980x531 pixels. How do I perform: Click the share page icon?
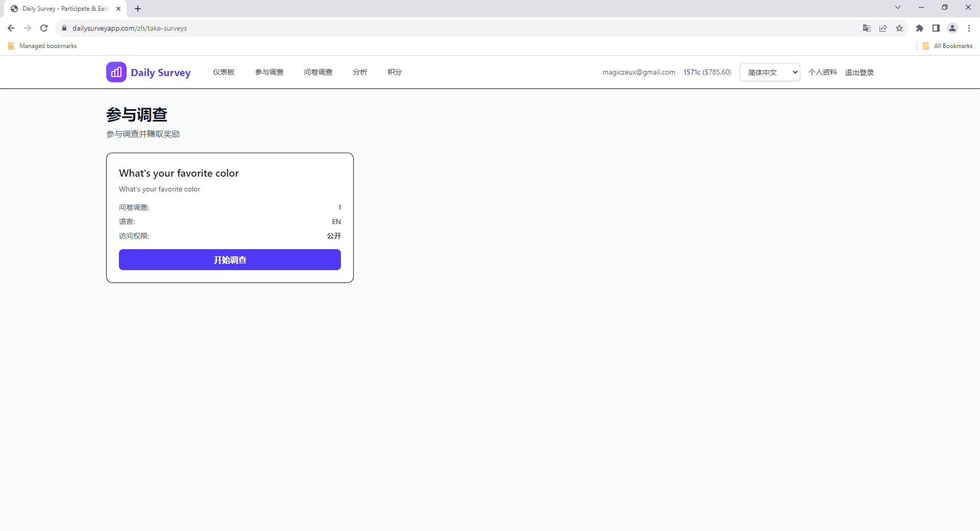coord(883,28)
